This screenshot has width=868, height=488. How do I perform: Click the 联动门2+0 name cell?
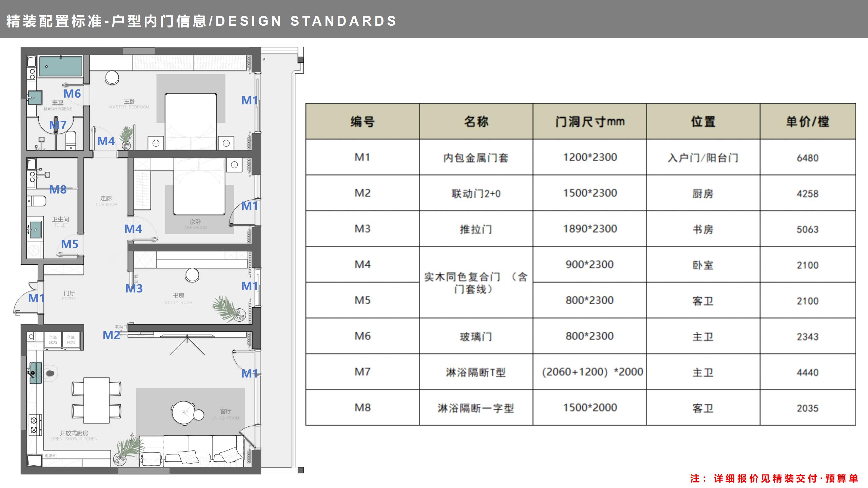pos(476,194)
